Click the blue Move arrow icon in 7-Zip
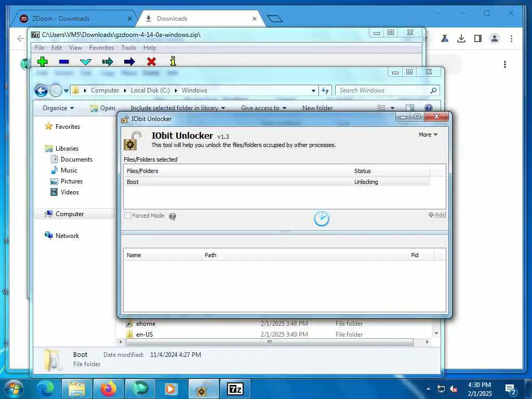Screen dimensions: 532x399 click(x=129, y=61)
